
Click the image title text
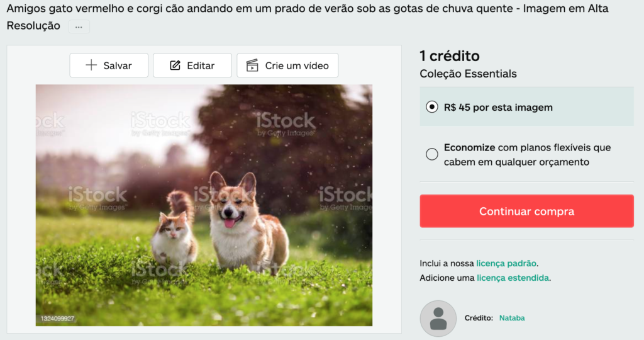[x=307, y=17]
